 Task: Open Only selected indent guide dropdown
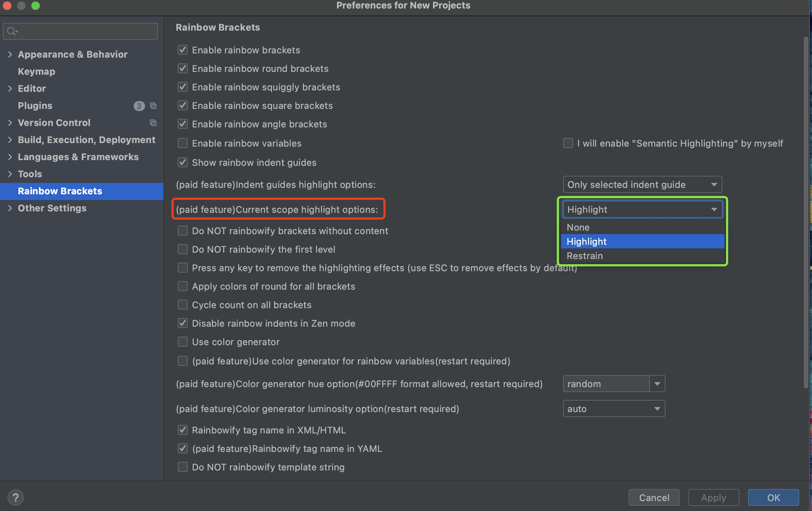(x=642, y=185)
